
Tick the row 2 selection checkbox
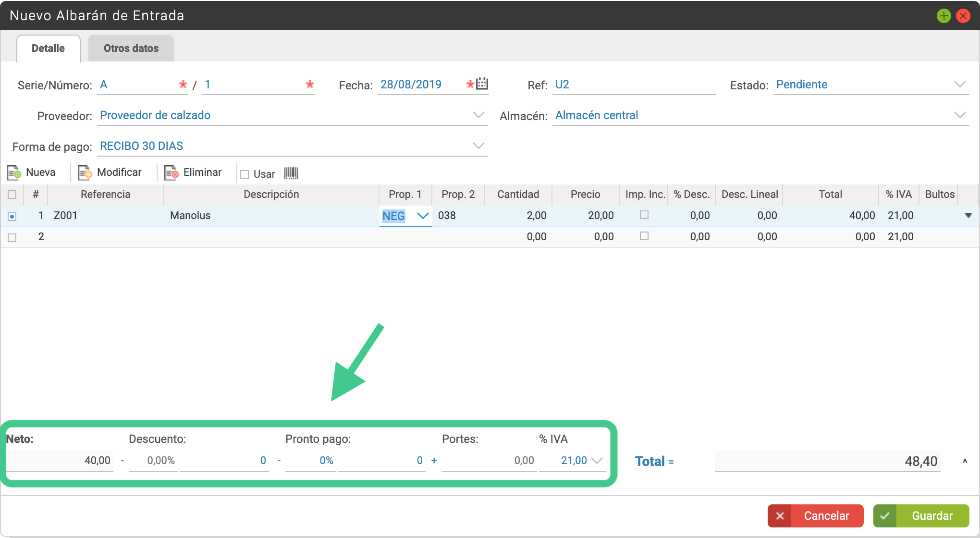click(x=12, y=237)
